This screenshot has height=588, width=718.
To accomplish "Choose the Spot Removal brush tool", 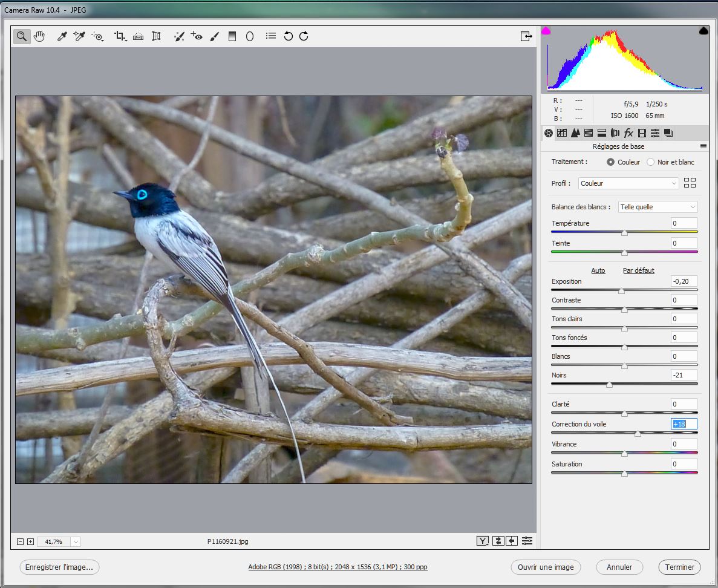I will (179, 36).
